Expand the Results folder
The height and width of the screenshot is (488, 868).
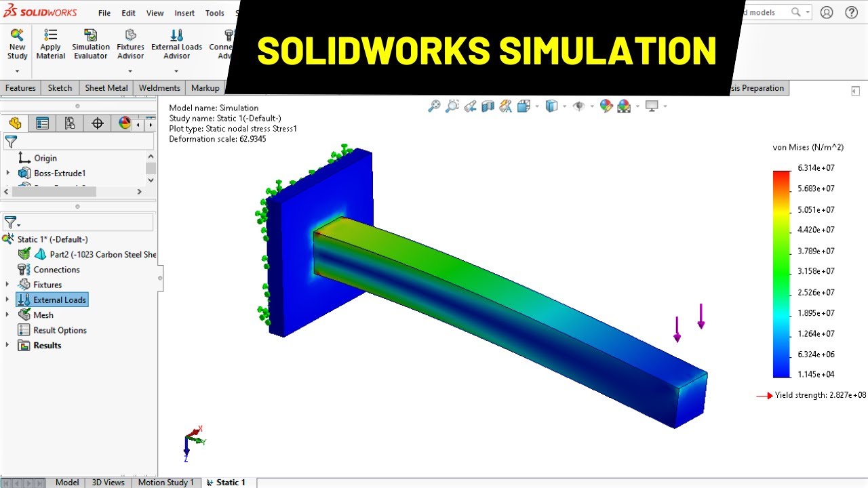7,345
